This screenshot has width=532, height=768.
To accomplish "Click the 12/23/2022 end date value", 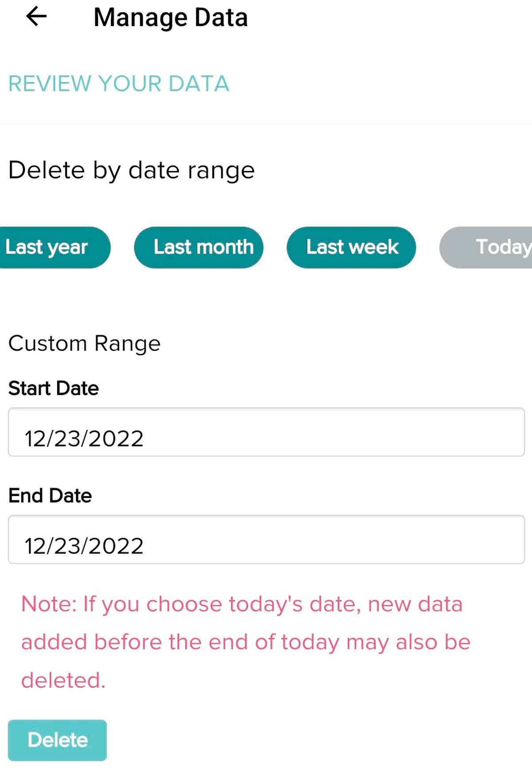I will tap(83, 545).
